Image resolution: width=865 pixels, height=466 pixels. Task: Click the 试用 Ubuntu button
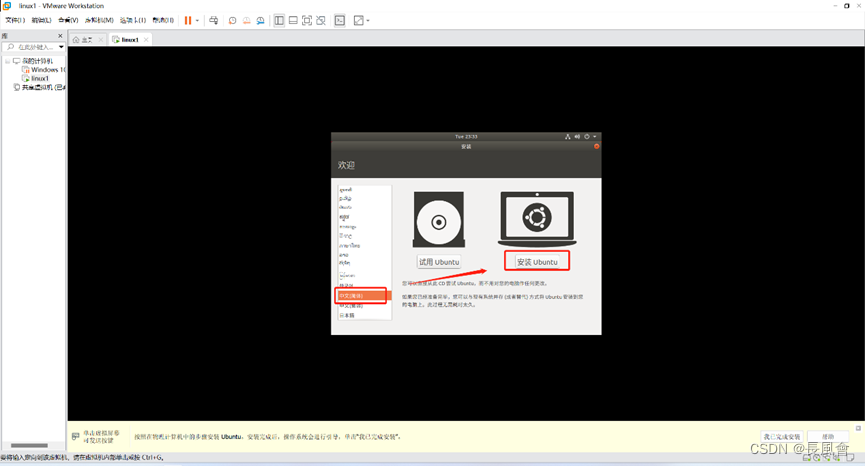[439, 262]
